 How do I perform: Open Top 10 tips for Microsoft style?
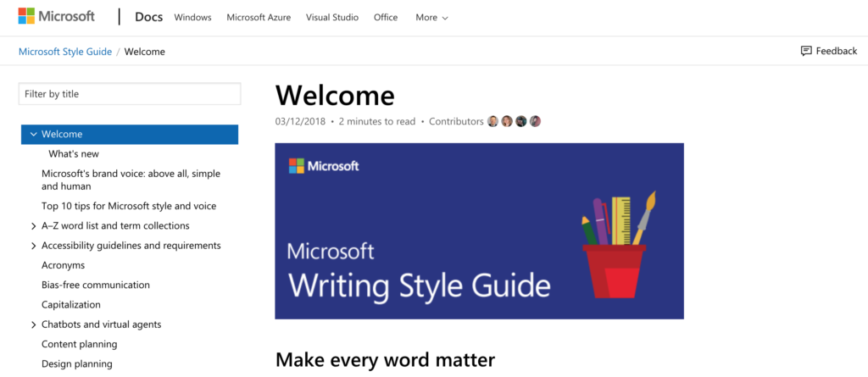click(129, 206)
